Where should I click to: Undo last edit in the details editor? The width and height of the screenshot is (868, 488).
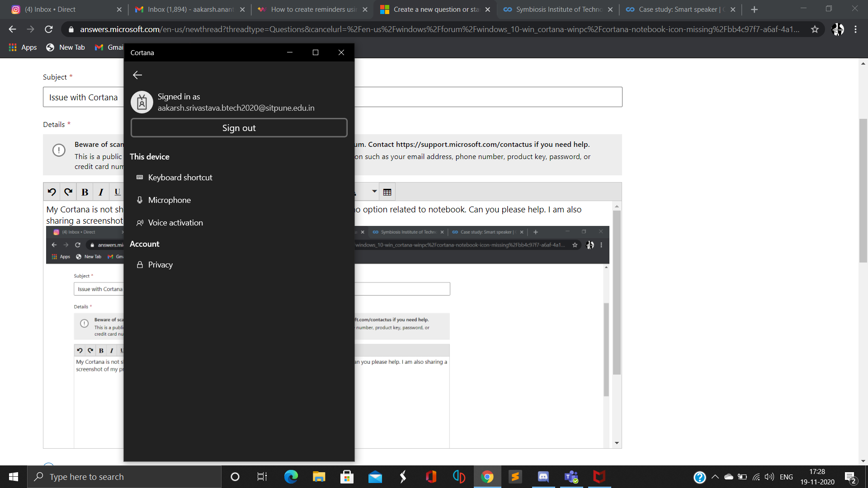pyautogui.click(x=52, y=192)
